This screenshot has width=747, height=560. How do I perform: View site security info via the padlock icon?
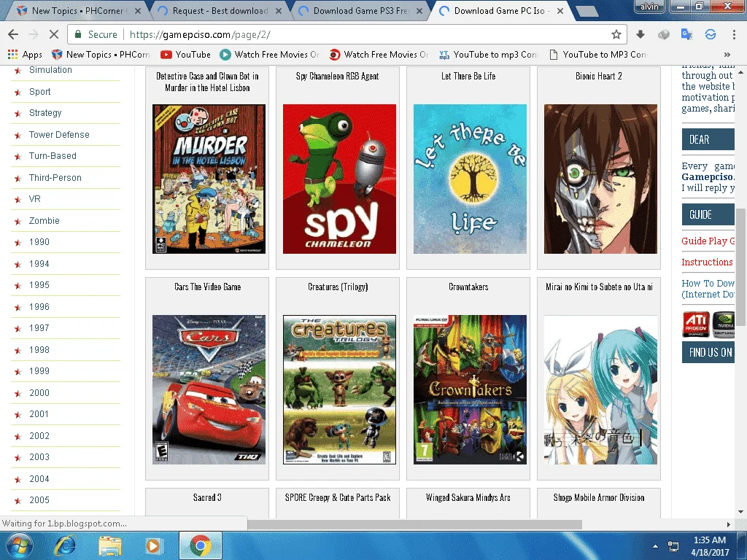pos(77,34)
